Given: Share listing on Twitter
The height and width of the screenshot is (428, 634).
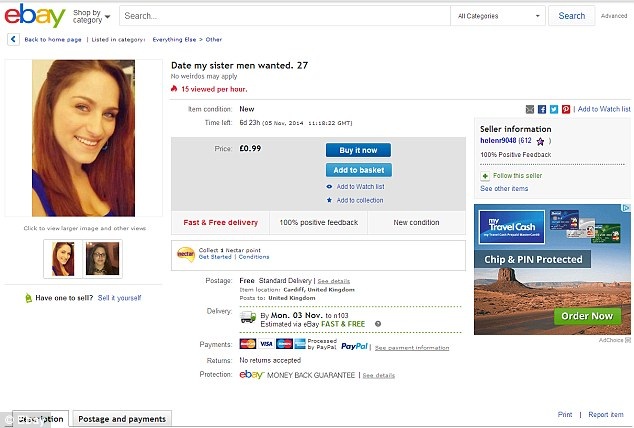Looking at the screenshot, I should pos(553,109).
